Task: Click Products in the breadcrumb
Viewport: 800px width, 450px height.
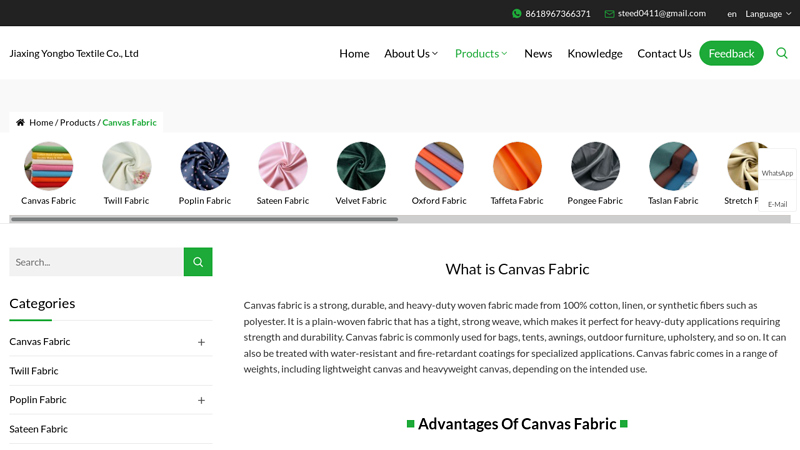Action: point(78,122)
